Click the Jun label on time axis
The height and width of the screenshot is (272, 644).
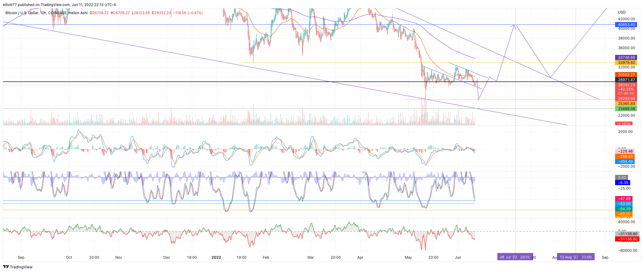(x=458, y=258)
